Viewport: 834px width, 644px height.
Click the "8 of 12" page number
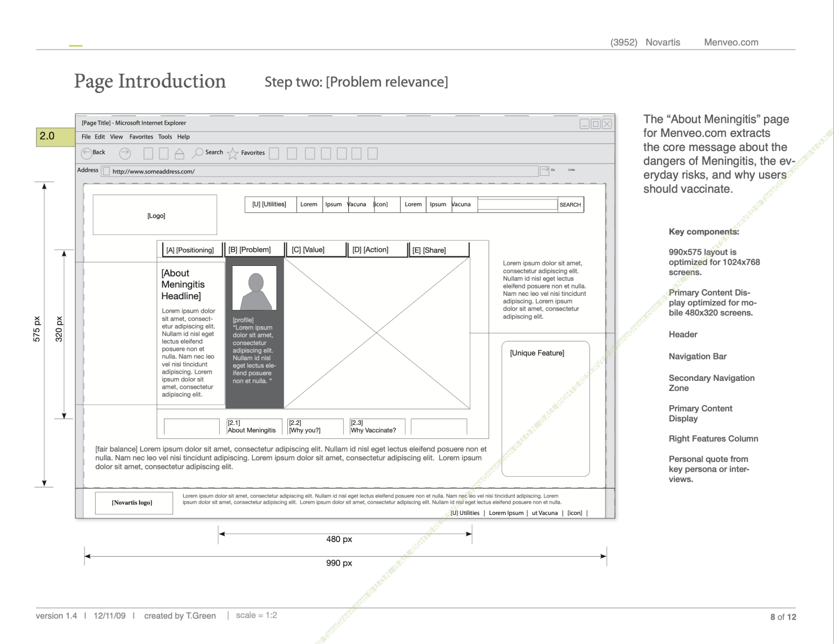(x=783, y=617)
